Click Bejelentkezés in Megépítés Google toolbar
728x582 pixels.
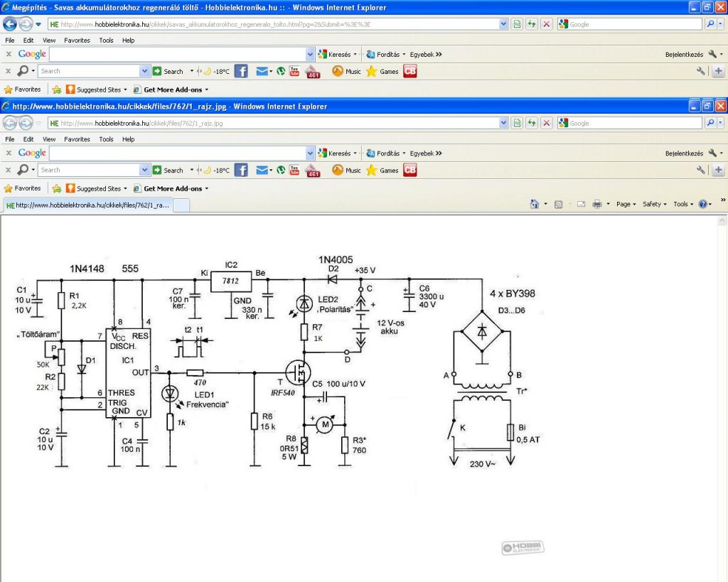pyautogui.click(x=684, y=54)
